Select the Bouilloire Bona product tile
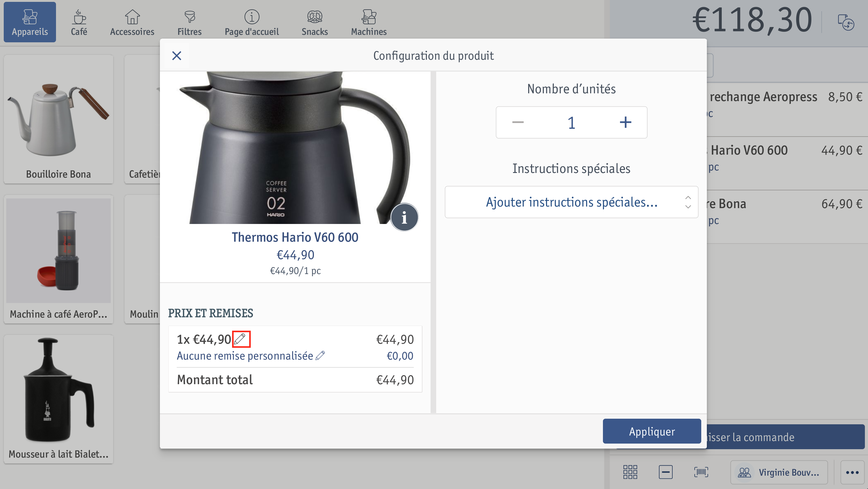Screen dimensions: 868x489 coord(58,119)
